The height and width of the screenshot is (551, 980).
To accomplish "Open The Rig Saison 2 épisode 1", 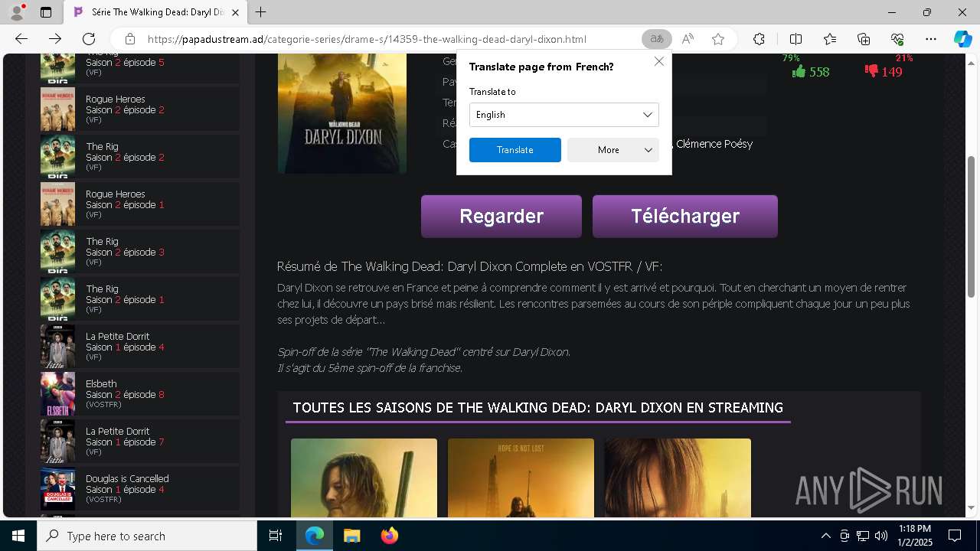I will point(139,299).
